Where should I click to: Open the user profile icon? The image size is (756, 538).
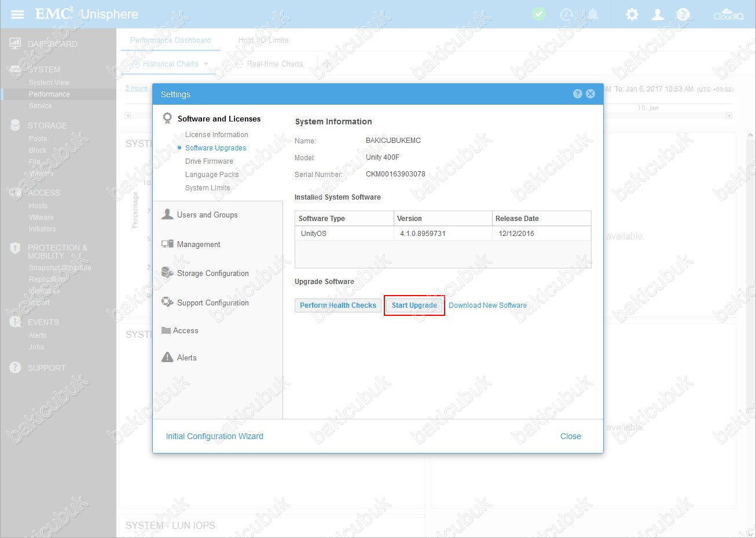point(658,14)
